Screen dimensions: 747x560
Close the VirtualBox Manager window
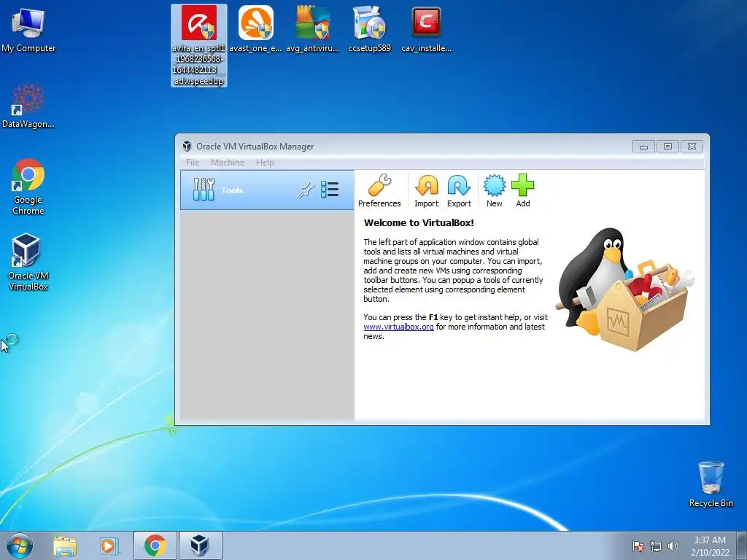point(692,146)
